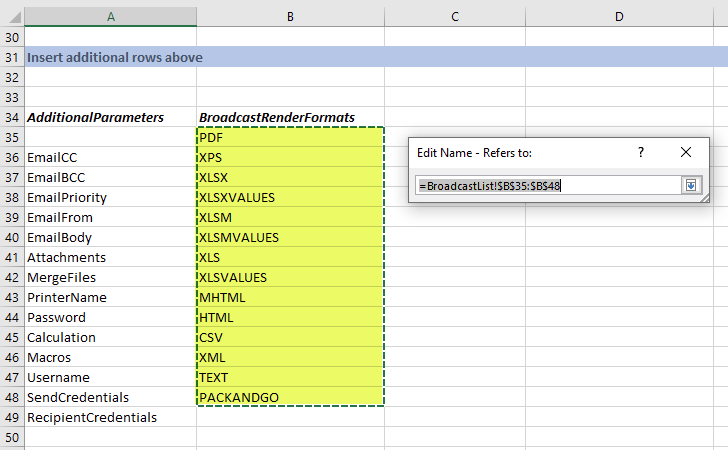The width and height of the screenshot is (728, 450).
Task: Click the Refers to formula field
Action: tap(548, 186)
